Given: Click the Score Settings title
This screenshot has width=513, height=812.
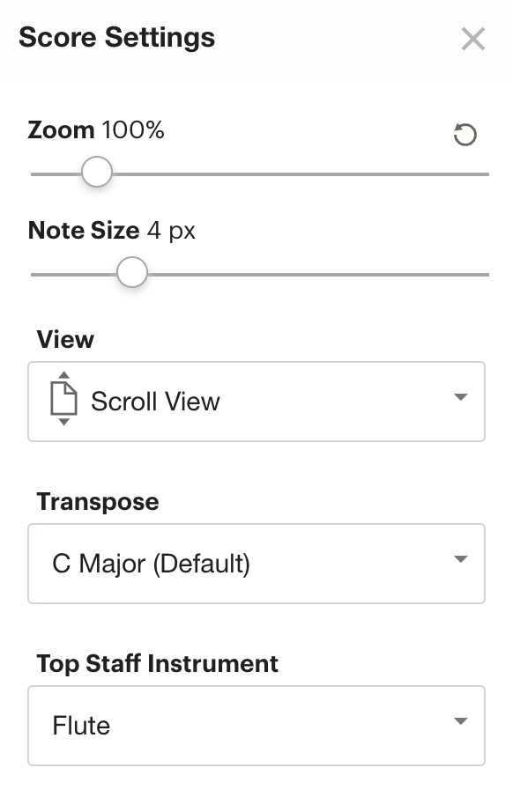Looking at the screenshot, I should (x=117, y=38).
